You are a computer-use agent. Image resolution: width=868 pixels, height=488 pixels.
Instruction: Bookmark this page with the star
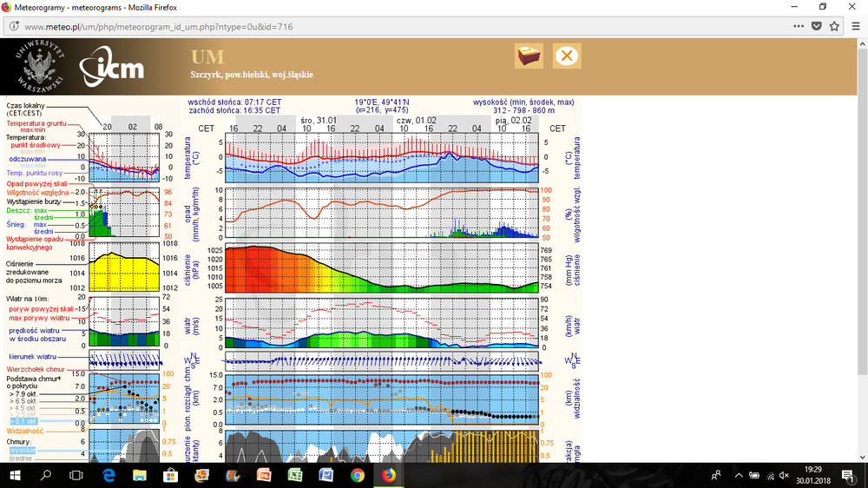834,26
